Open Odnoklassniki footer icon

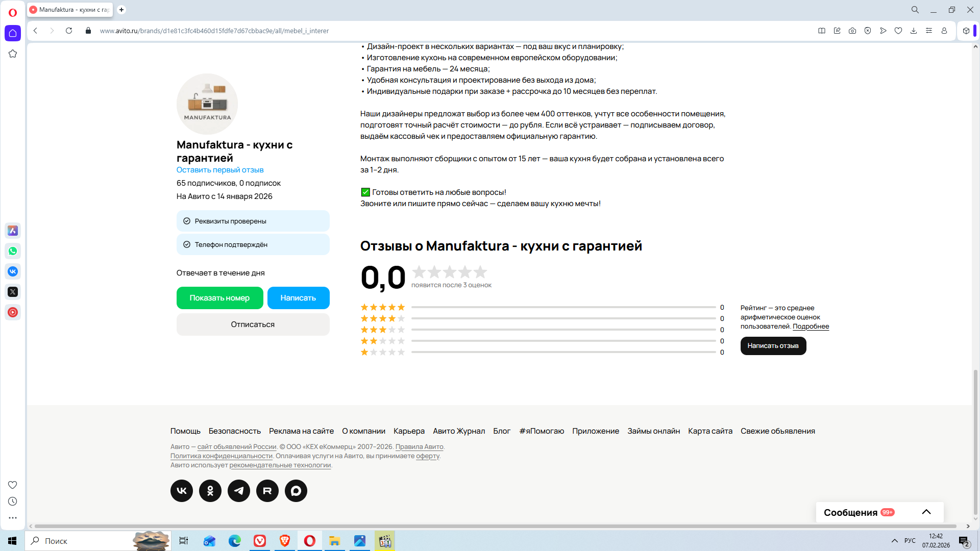coord(210,491)
